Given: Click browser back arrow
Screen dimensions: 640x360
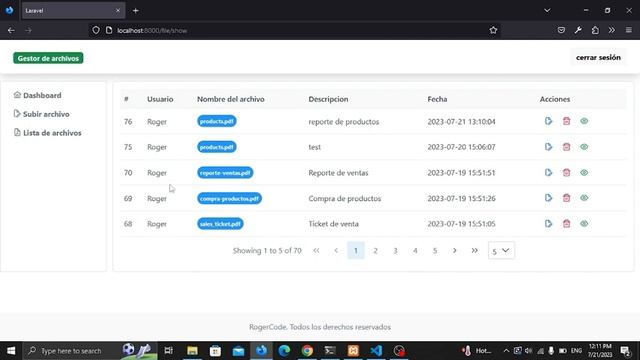Looking at the screenshot, I should point(11,30).
